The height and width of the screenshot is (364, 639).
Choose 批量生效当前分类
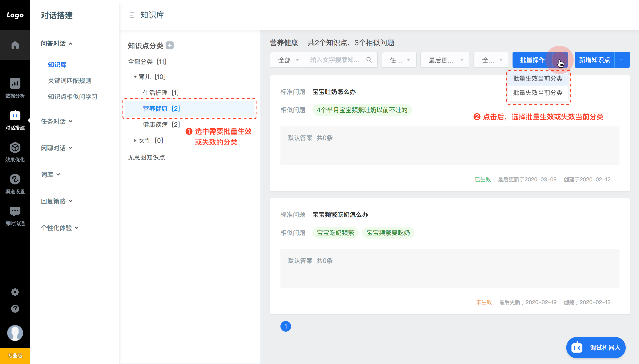coord(538,78)
